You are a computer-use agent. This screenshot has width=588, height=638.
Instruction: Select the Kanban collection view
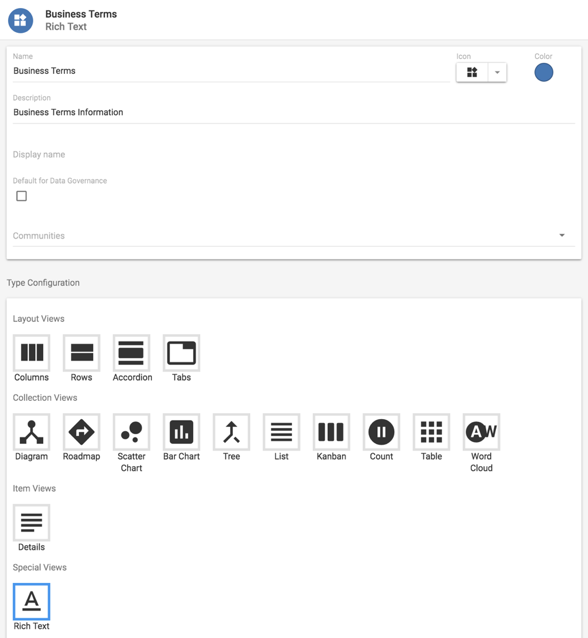point(331,432)
